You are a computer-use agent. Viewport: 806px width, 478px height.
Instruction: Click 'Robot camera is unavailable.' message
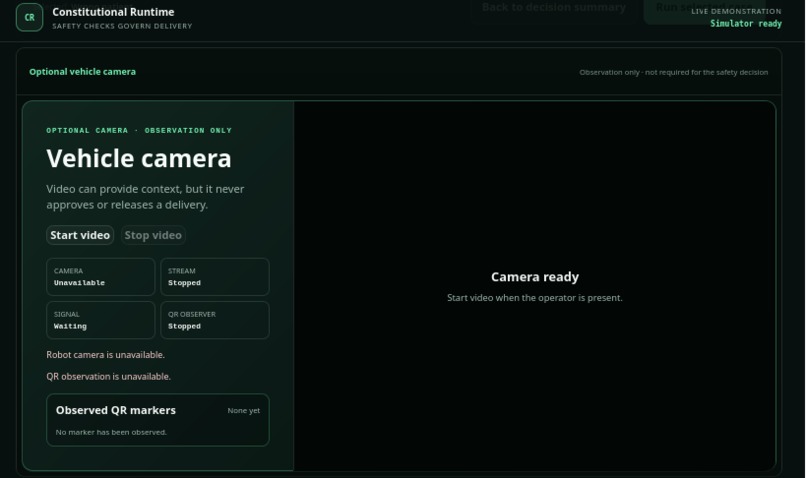[105, 355]
